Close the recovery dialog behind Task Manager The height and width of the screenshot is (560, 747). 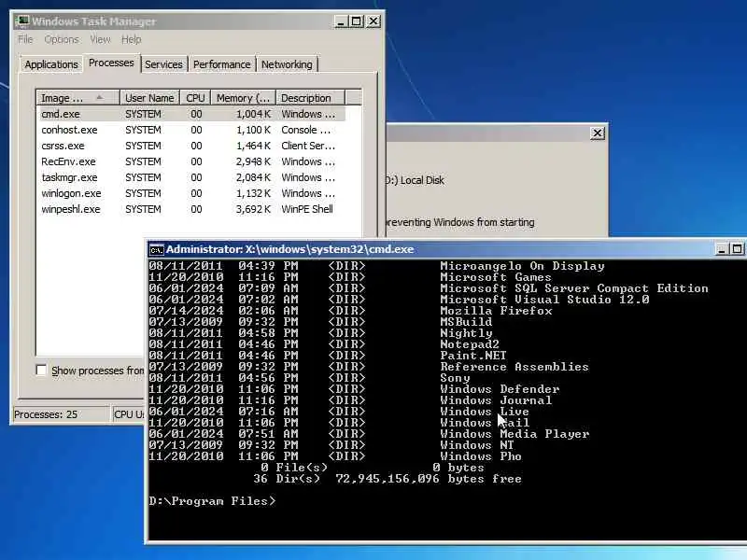click(598, 133)
